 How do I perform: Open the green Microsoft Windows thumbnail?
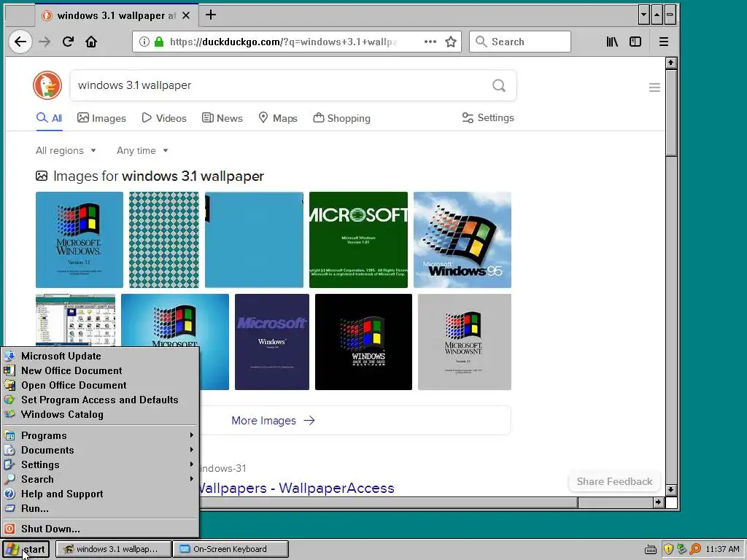coord(358,239)
